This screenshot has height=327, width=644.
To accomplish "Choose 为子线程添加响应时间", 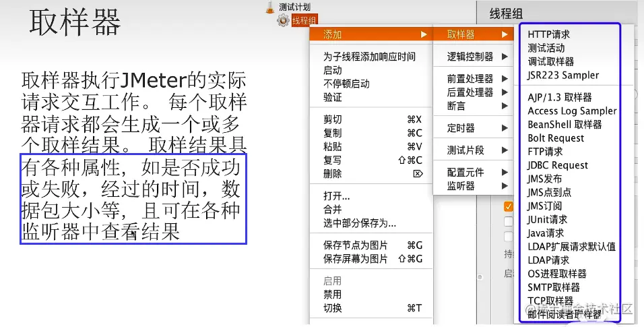I will pyautogui.click(x=371, y=57).
